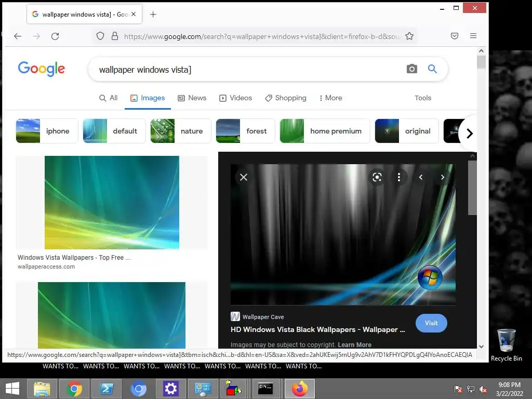Switch to the All results tab

(x=108, y=98)
